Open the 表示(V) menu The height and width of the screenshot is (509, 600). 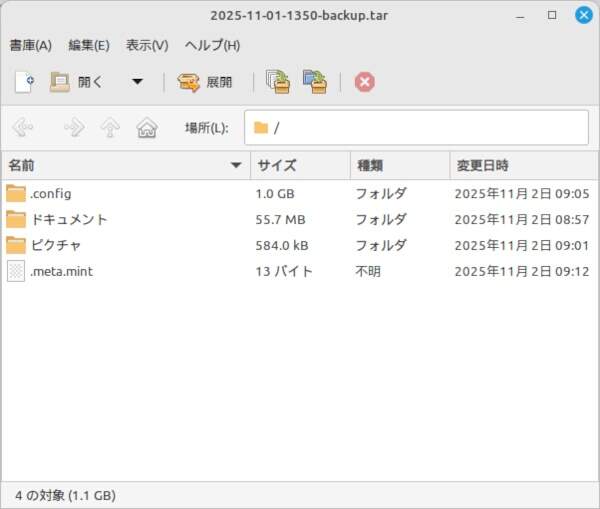click(147, 46)
